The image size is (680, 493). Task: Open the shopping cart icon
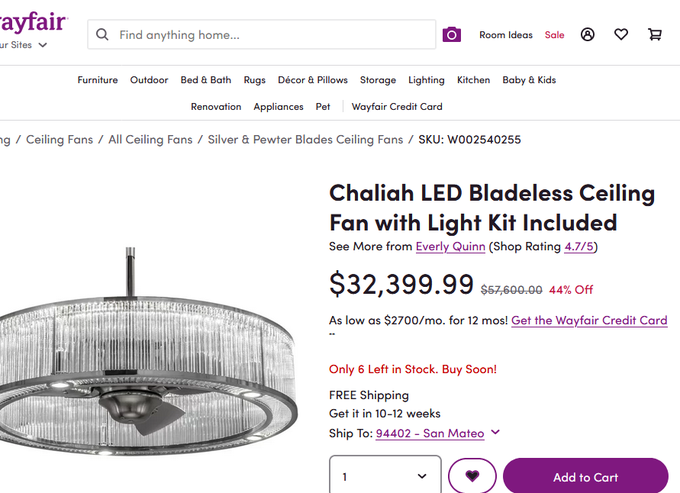point(655,35)
